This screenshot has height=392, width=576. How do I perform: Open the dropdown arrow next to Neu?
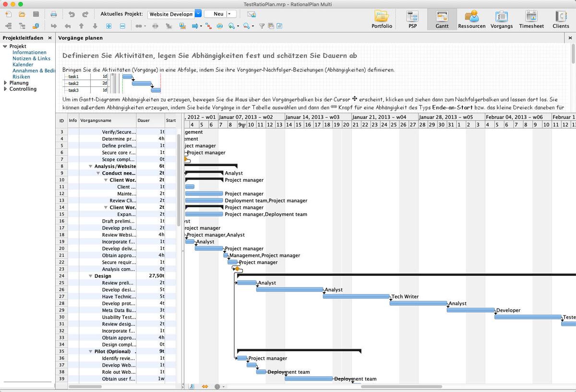point(229,13)
